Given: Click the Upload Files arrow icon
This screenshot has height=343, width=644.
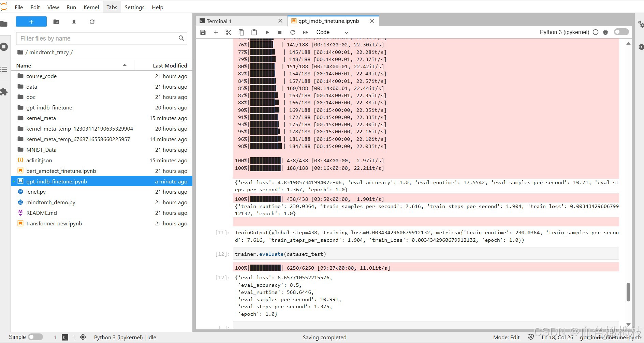Looking at the screenshot, I should pyautogui.click(x=74, y=22).
